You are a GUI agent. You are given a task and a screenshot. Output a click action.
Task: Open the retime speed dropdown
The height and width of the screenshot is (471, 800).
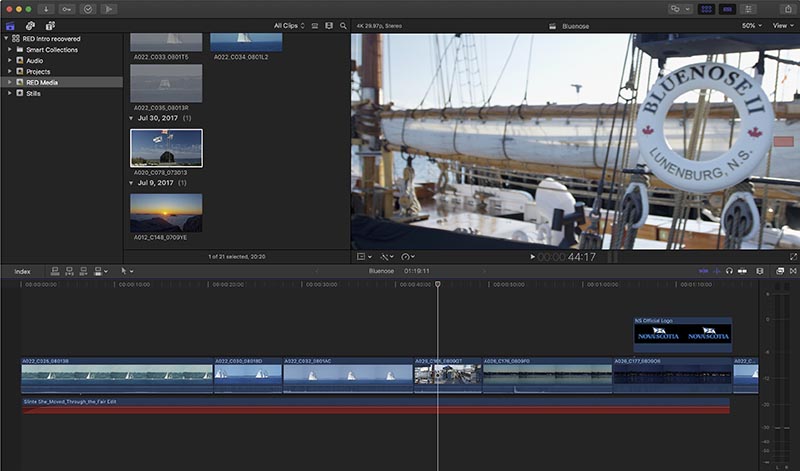(x=408, y=257)
